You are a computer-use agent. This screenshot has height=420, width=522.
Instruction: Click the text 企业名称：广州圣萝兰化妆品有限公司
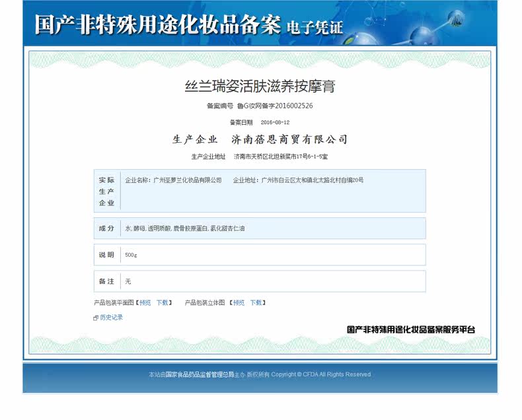tap(173, 180)
